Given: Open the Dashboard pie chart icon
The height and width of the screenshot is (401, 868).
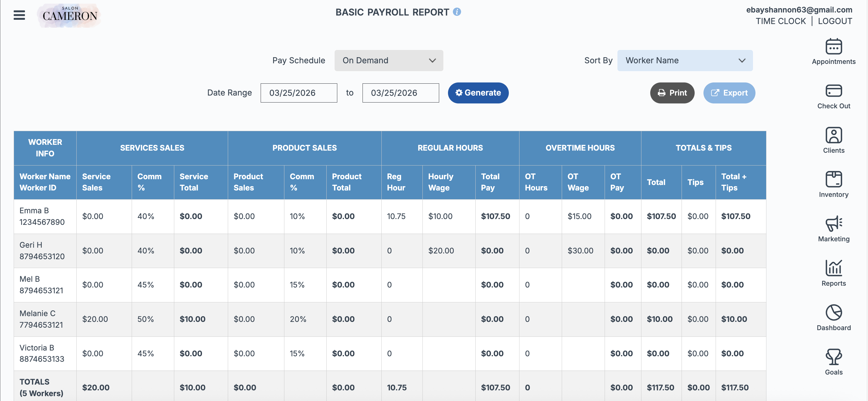Looking at the screenshot, I should point(833,313).
